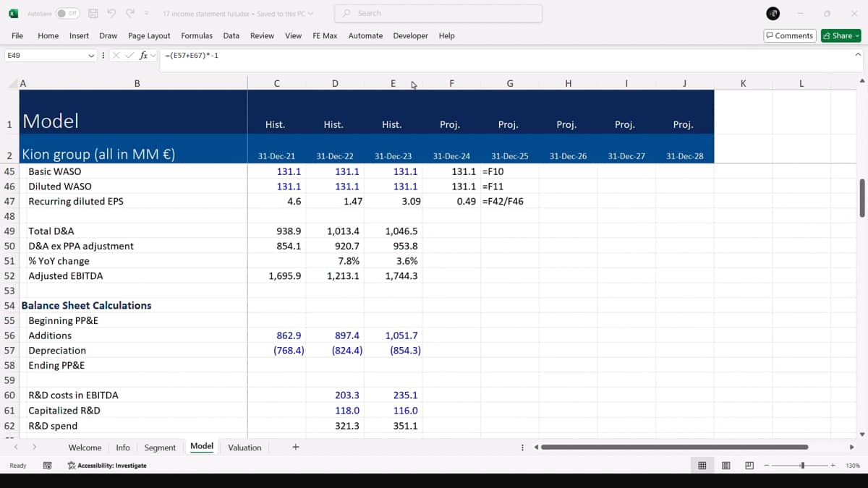Click cell value 1,046.5
868x488 pixels.
pos(401,231)
